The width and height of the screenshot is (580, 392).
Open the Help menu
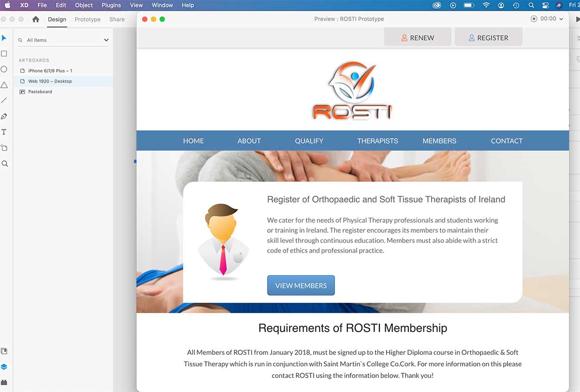[x=188, y=5]
